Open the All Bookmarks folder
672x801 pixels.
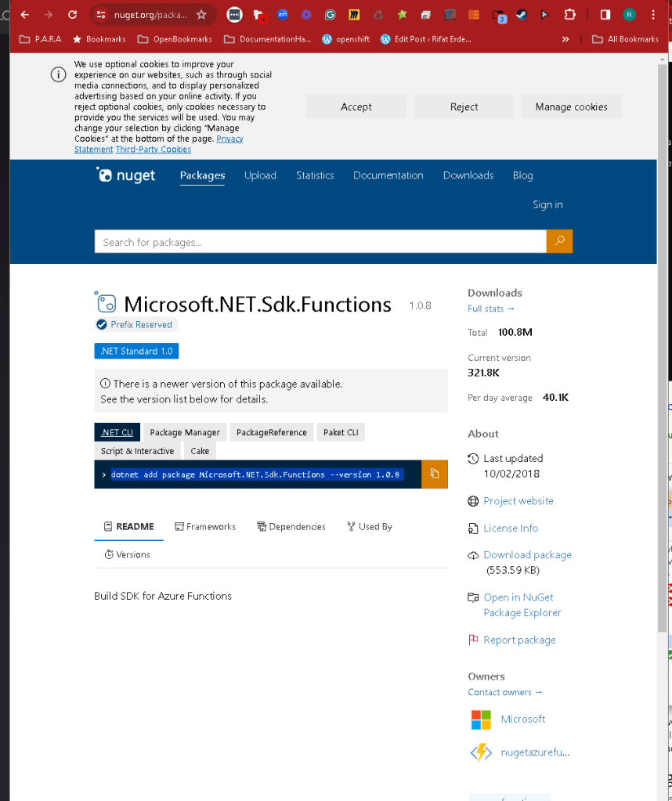coord(625,39)
